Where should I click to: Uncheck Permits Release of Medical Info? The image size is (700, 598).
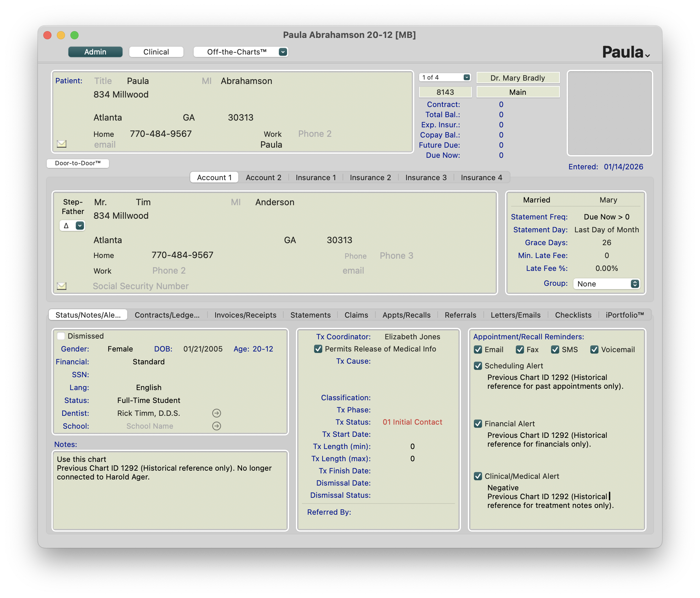(318, 349)
